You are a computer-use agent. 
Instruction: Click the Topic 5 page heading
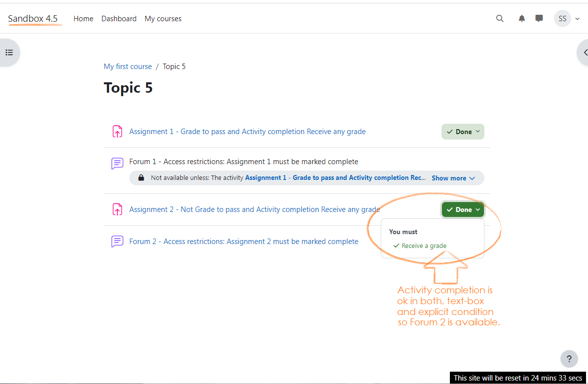tap(128, 88)
